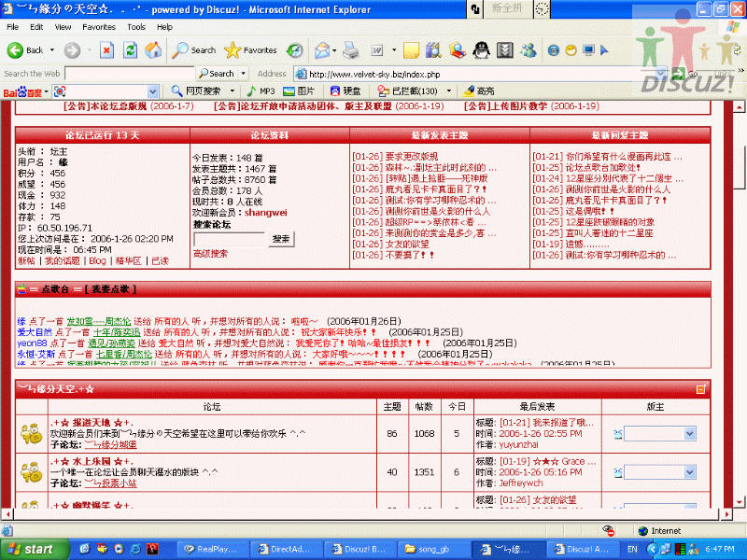
Task: Click the Search the Web input field
Action: click(130, 74)
